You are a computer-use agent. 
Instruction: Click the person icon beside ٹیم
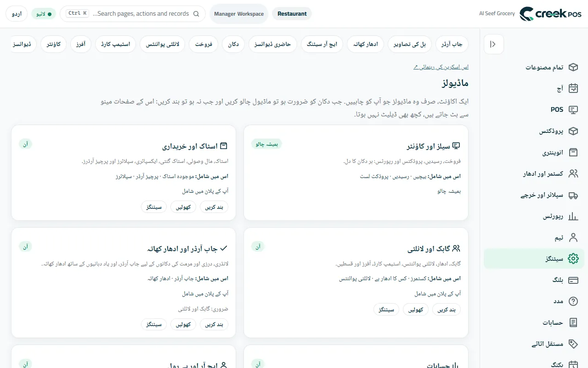(x=573, y=237)
